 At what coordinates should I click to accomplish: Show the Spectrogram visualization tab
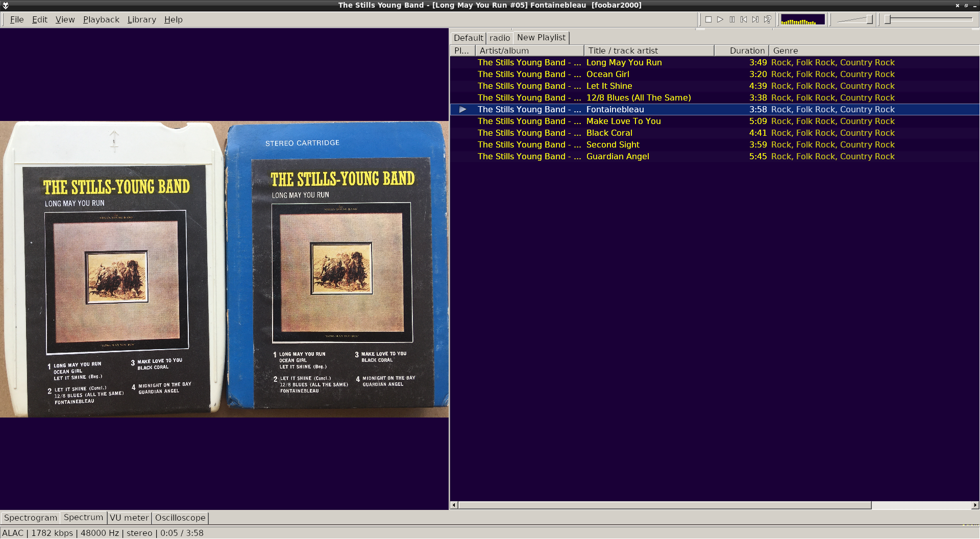click(x=31, y=518)
